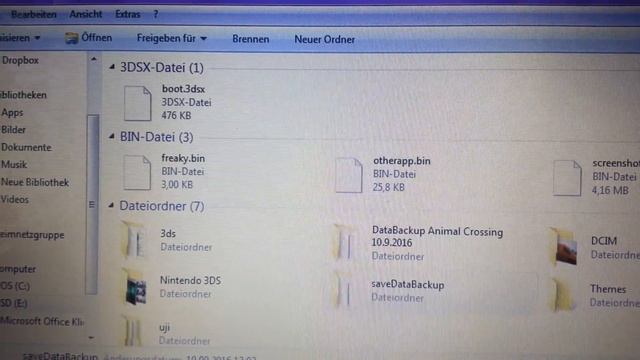Viewport: 640px width, 360px height.
Task: Open the Organisieren dropdown on the toolbar
Action: [20, 38]
